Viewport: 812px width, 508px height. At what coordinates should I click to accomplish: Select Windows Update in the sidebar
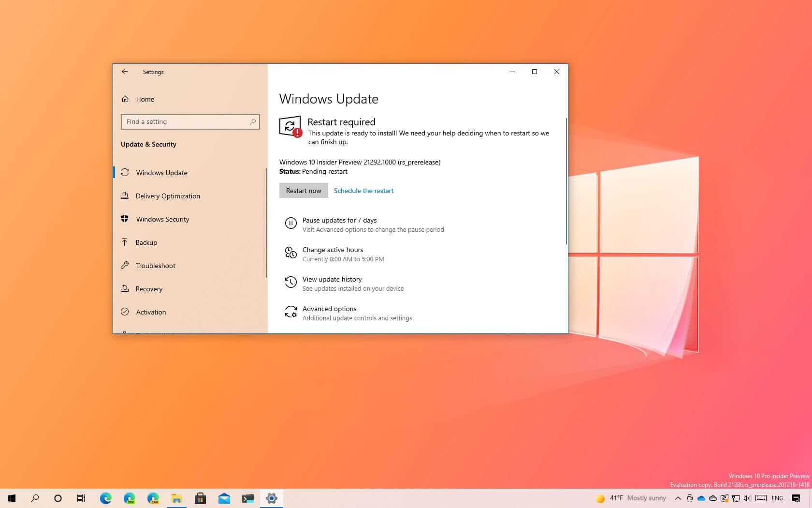161,173
